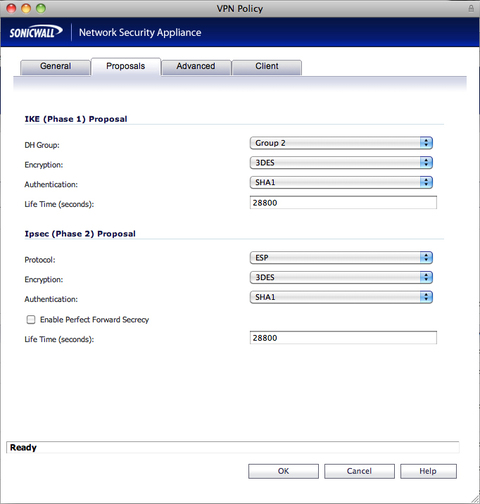Screen dimensions: 480x504
Task: Click the OK button
Action: (x=283, y=471)
